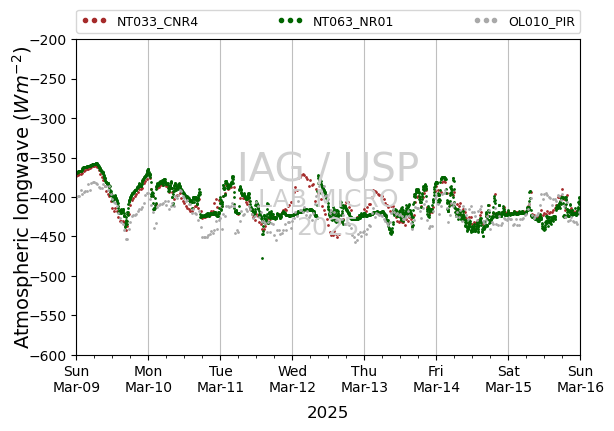Click the Wed Mar-12 x-axis label

[293, 379]
